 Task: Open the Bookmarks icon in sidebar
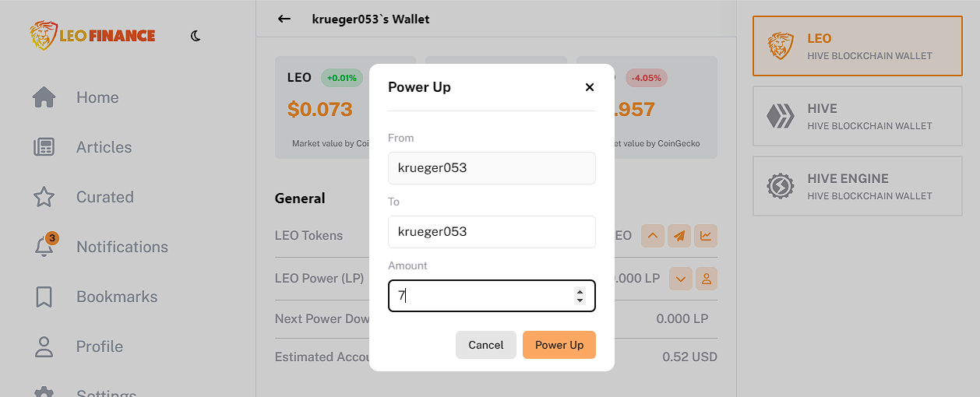[44, 297]
